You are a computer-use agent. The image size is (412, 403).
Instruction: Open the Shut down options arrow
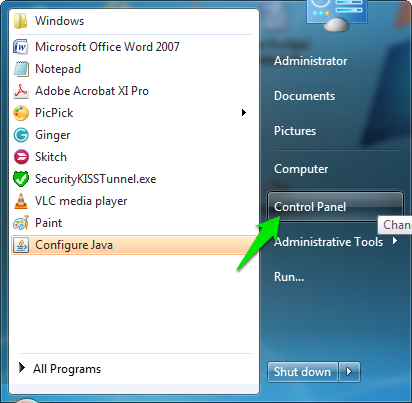349,371
